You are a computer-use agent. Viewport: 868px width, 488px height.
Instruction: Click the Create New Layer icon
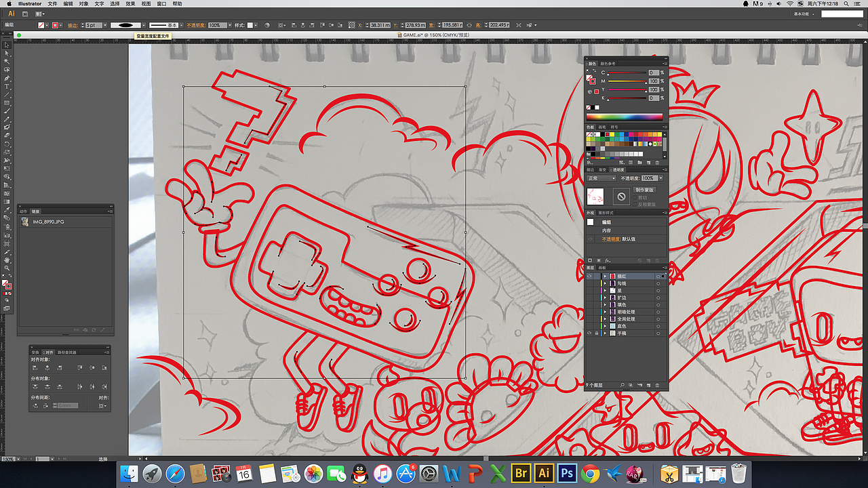pyautogui.click(x=648, y=385)
